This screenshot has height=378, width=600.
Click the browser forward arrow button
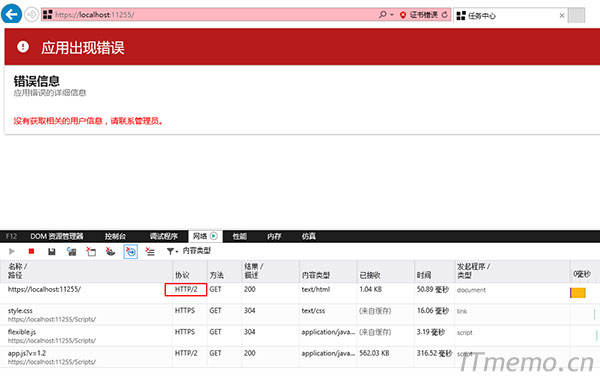[x=31, y=15]
